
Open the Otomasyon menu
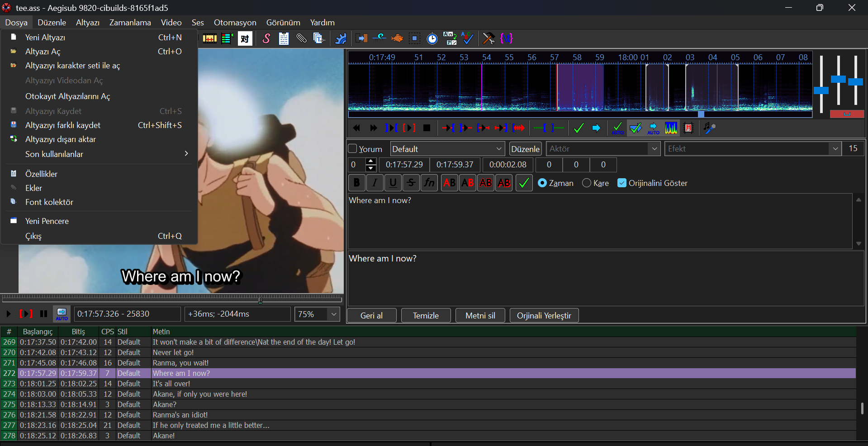tap(235, 22)
